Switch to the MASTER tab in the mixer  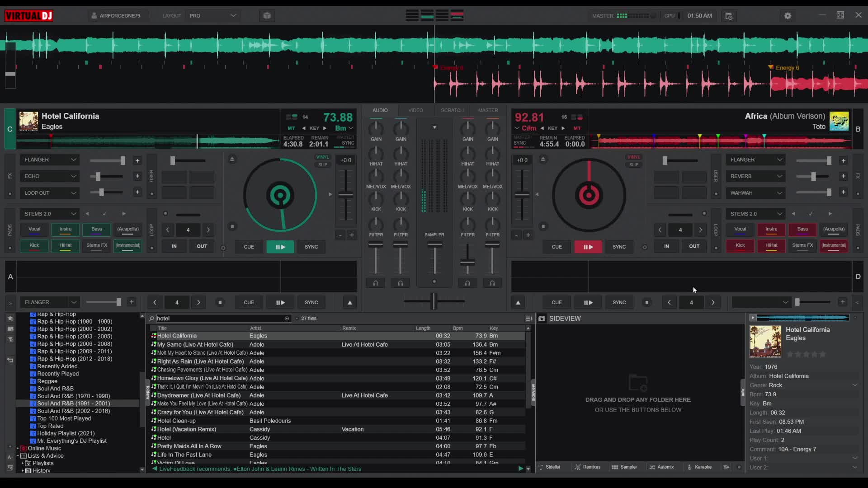[x=488, y=110]
